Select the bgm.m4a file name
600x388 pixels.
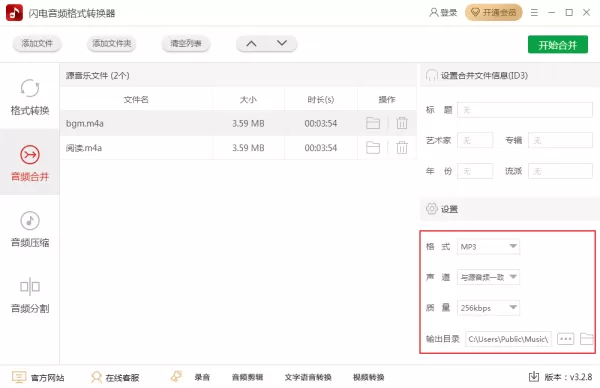[85, 123]
